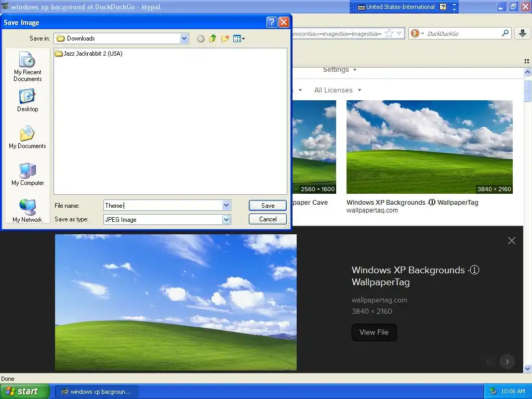Click the page scrollbar down arrow

tap(527, 368)
